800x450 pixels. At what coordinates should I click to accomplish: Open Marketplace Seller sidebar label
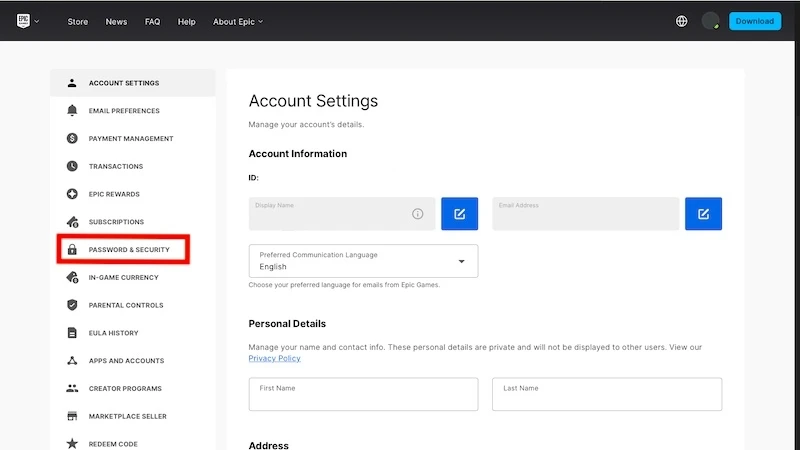pyautogui.click(x=128, y=416)
